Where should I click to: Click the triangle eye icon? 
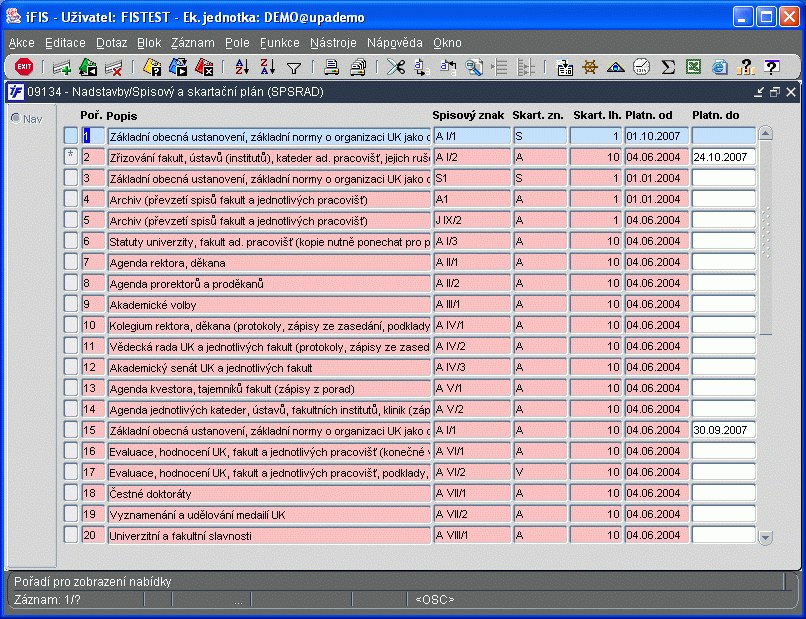[x=616, y=67]
